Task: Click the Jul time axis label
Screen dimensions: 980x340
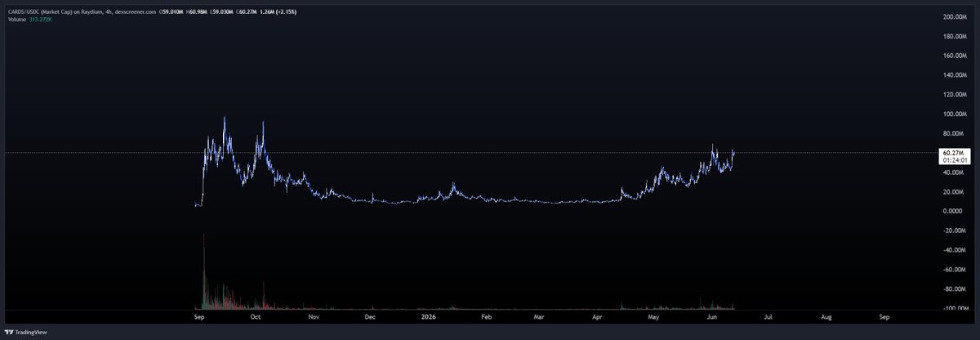Action: [768, 315]
